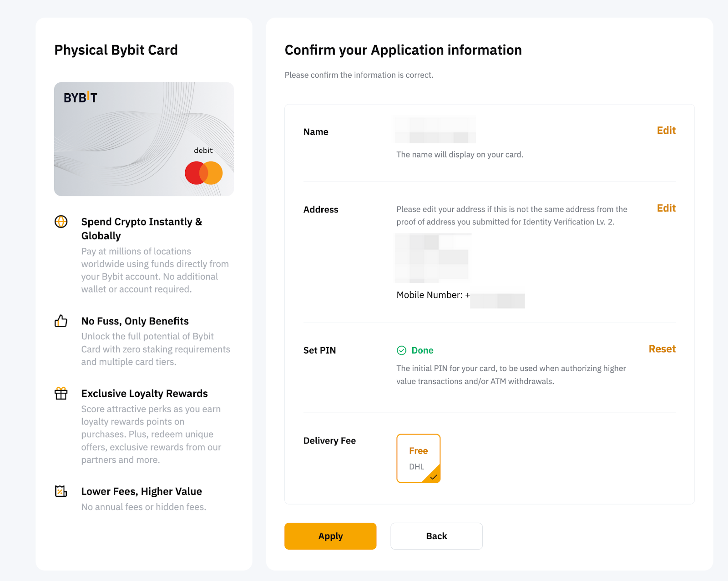The height and width of the screenshot is (581, 728).
Task: Click the blurred mobile number value
Action: coord(497,301)
